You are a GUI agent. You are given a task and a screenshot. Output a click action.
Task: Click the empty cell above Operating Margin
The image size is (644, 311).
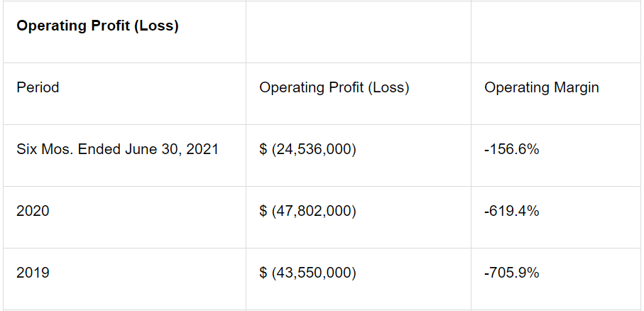tap(556, 32)
